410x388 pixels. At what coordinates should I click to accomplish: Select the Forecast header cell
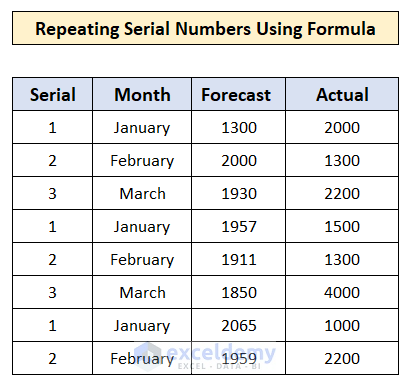click(x=238, y=94)
